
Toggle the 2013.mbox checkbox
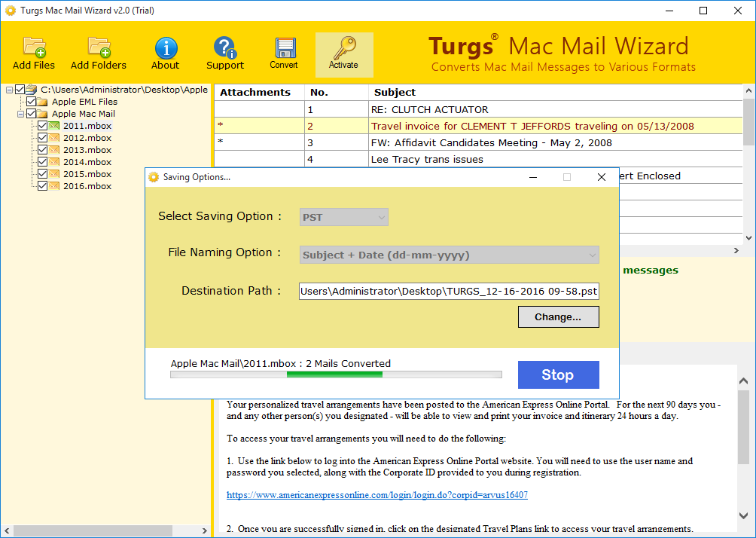42,150
